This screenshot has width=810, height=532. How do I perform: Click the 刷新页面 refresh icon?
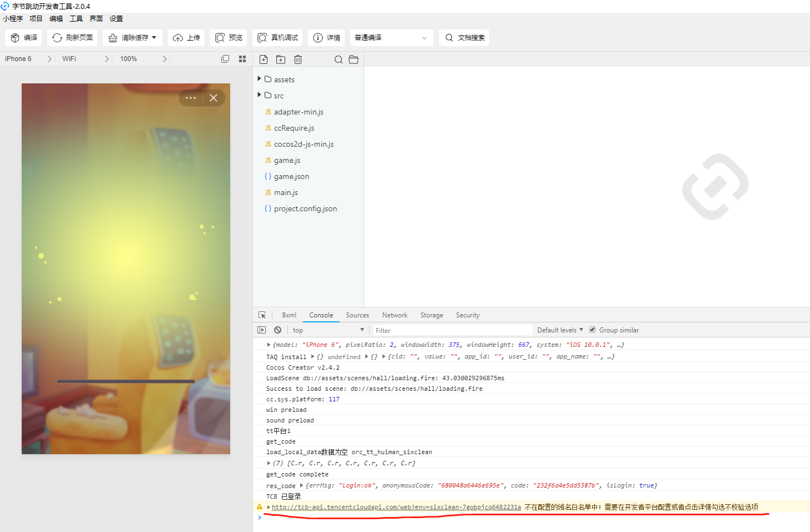[57, 38]
